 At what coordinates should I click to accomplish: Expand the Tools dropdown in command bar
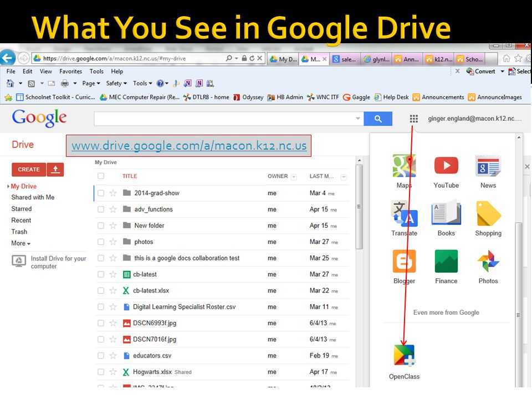[x=142, y=84]
